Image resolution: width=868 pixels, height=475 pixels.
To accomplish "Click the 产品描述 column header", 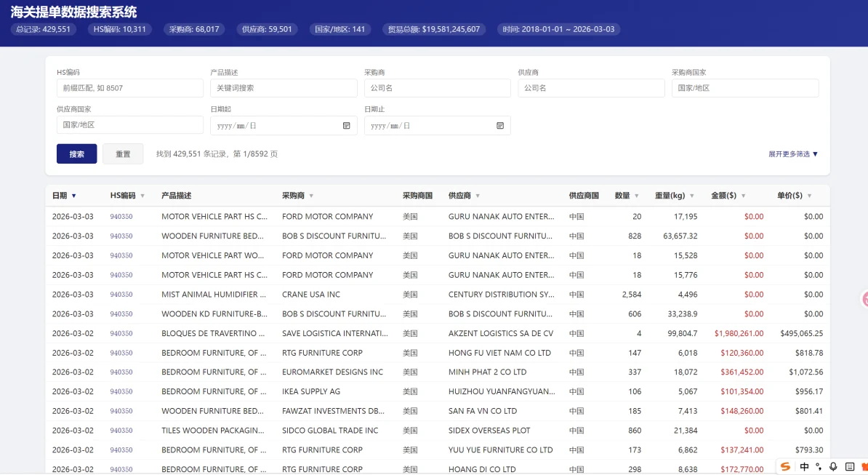I will [176, 196].
